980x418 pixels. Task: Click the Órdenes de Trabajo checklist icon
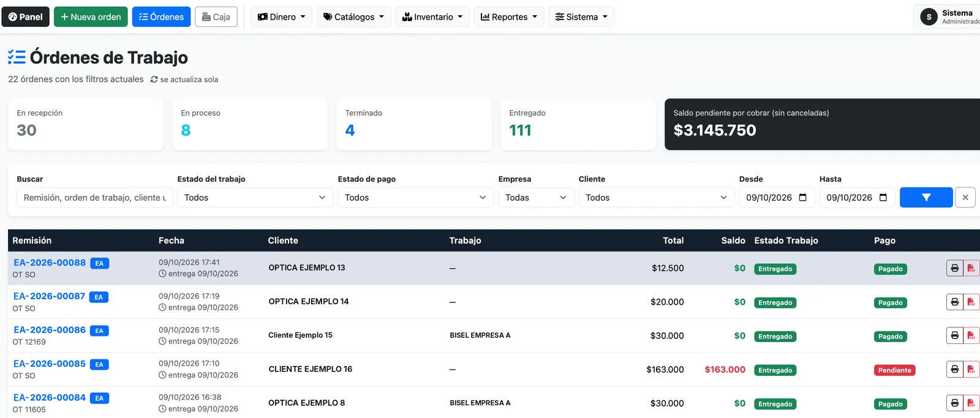17,58
